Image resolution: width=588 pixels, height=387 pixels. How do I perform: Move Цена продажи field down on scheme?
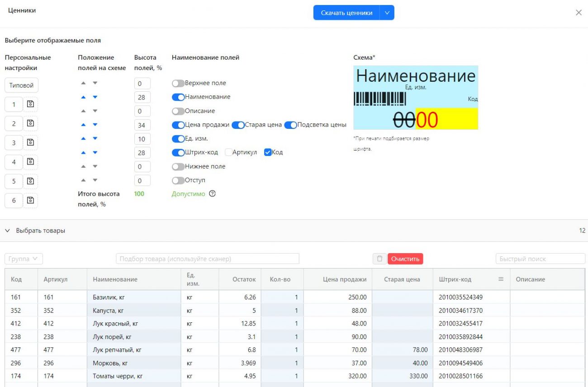(95, 125)
